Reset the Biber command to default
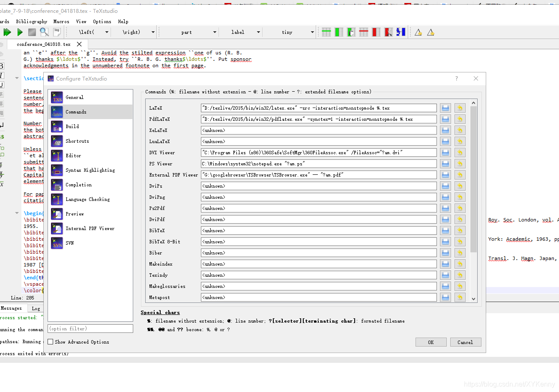 [x=460, y=253]
